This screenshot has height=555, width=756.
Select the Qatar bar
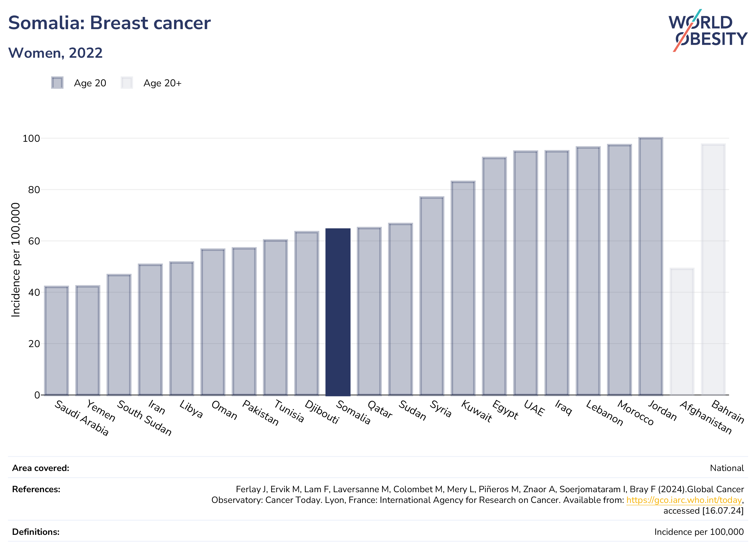(x=369, y=311)
